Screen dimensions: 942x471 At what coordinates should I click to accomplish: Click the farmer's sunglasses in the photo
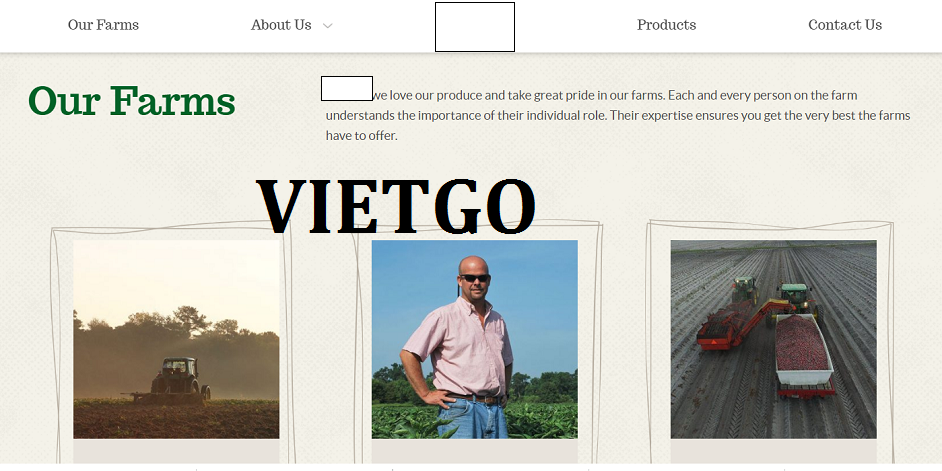[x=475, y=278]
